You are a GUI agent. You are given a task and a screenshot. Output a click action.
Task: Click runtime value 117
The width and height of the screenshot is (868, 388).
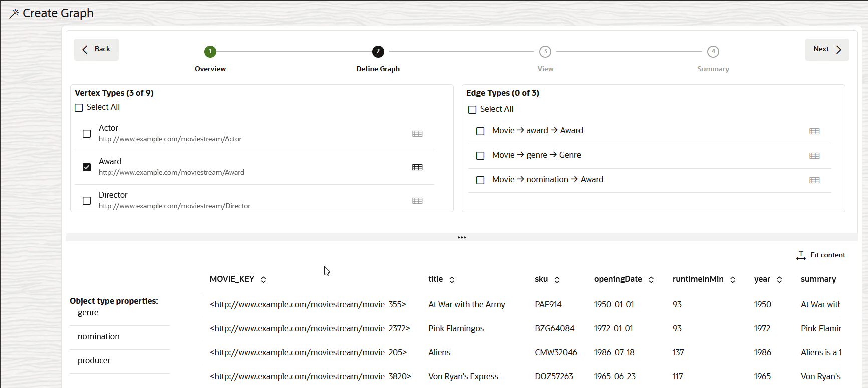[x=678, y=377]
